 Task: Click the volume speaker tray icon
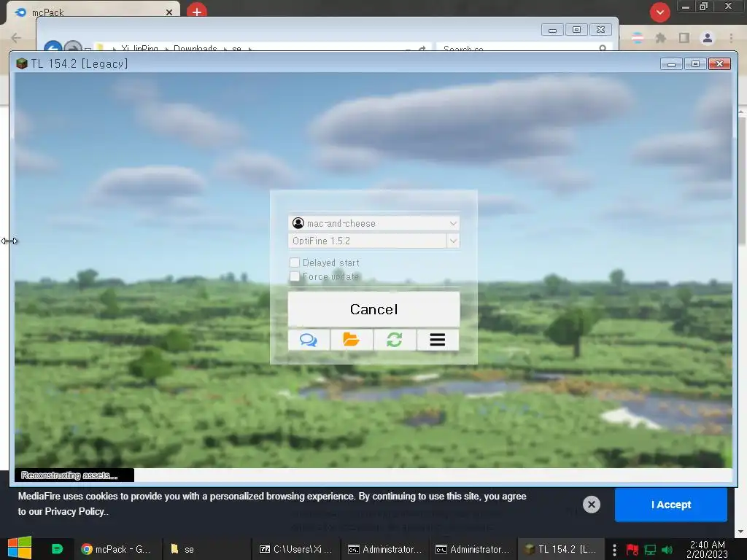[x=667, y=550]
